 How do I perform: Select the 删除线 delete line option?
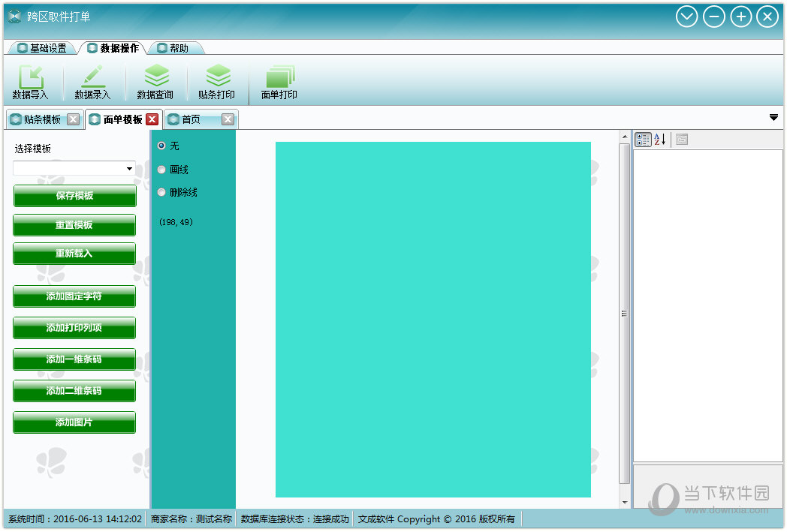click(161, 192)
